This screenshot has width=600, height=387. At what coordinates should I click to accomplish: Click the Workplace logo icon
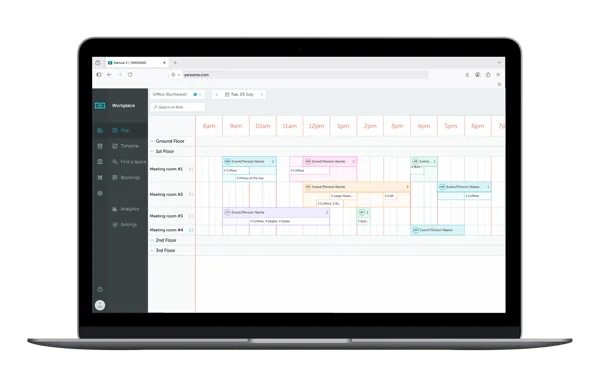tap(100, 106)
